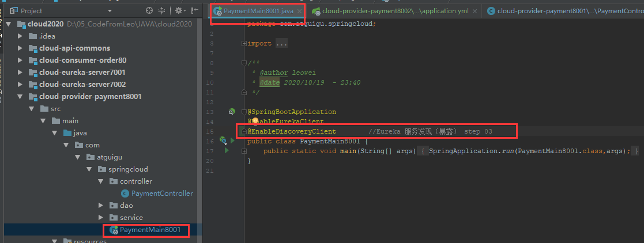This screenshot has width=644, height=243.
Task: Expand the cloud-eureka-server7002 module
Action: click(20, 85)
